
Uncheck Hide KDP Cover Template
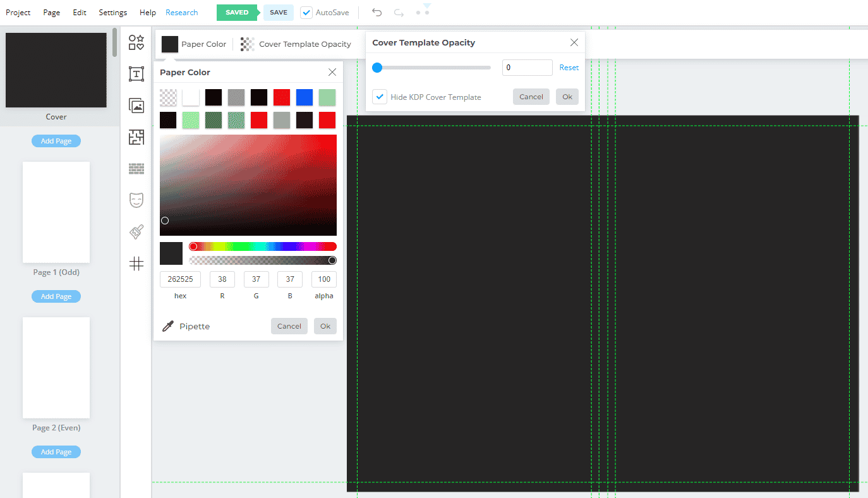pos(380,97)
